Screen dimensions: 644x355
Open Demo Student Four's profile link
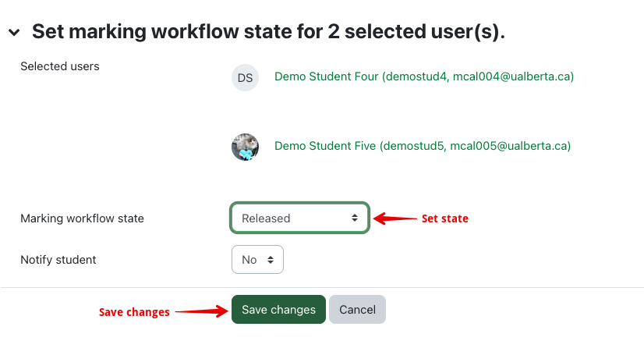(x=424, y=76)
